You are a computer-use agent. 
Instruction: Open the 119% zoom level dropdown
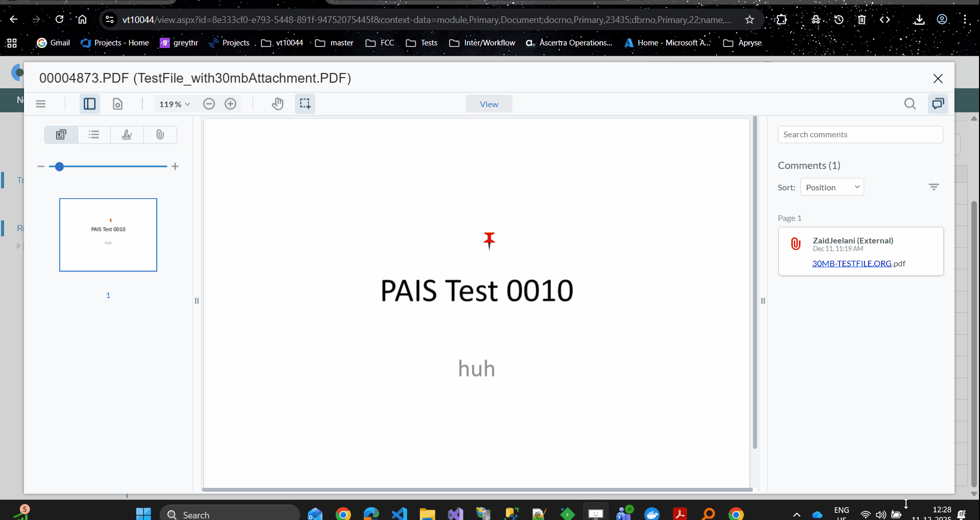[x=174, y=104]
